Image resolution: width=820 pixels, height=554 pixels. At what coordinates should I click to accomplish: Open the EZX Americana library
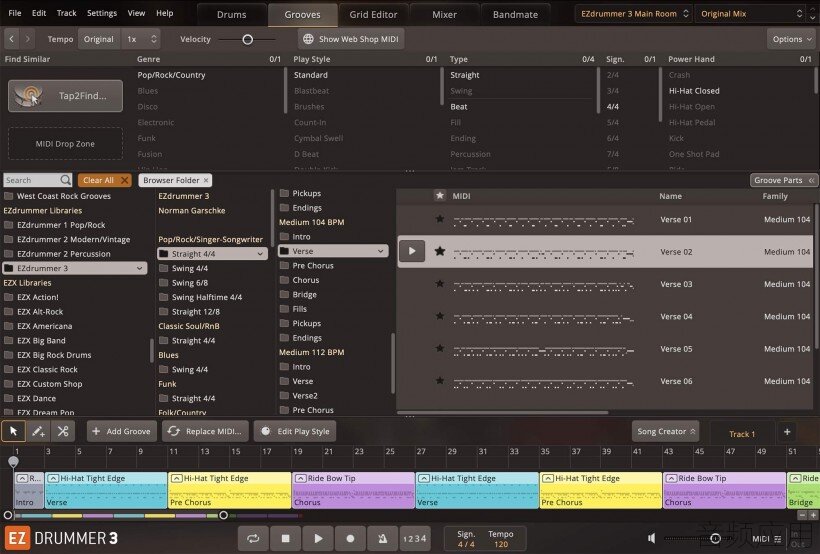44,326
